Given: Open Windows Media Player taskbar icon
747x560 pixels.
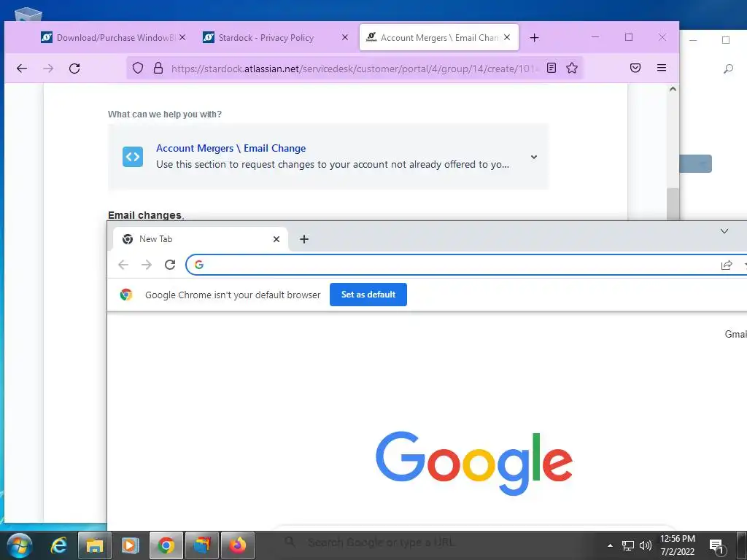Looking at the screenshot, I should (x=130, y=545).
